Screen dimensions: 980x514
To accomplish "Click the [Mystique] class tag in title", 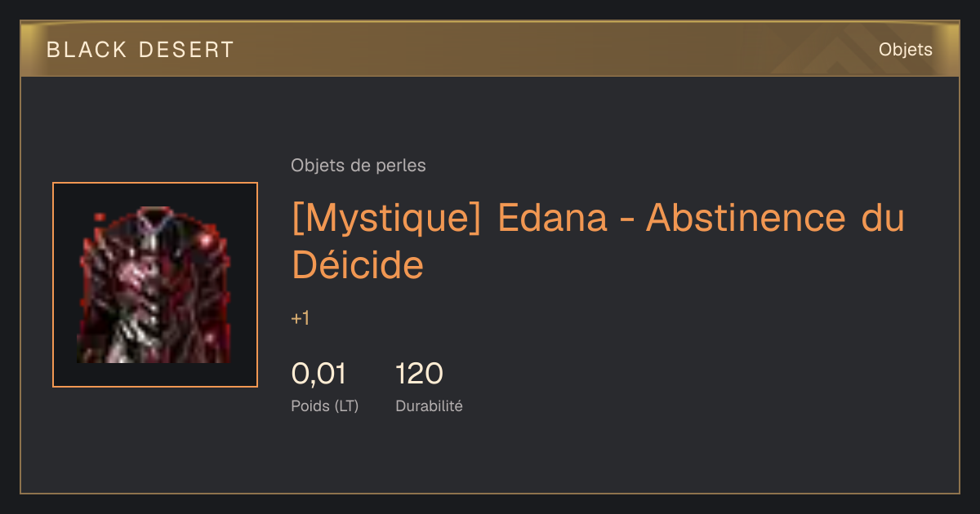I will pos(386,219).
